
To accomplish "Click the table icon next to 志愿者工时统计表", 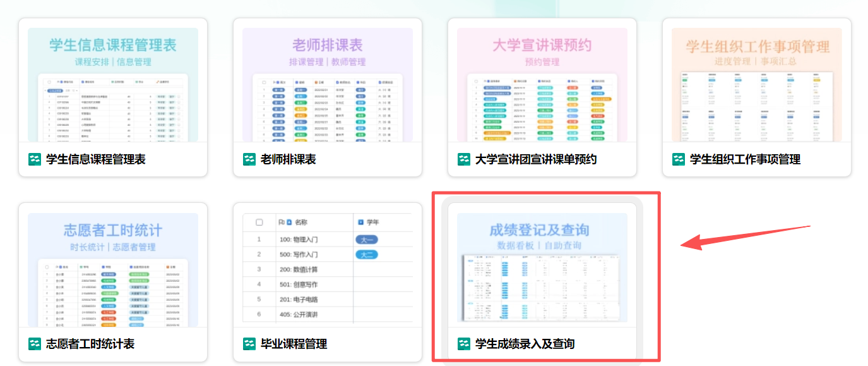I will [x=35, y=344].
